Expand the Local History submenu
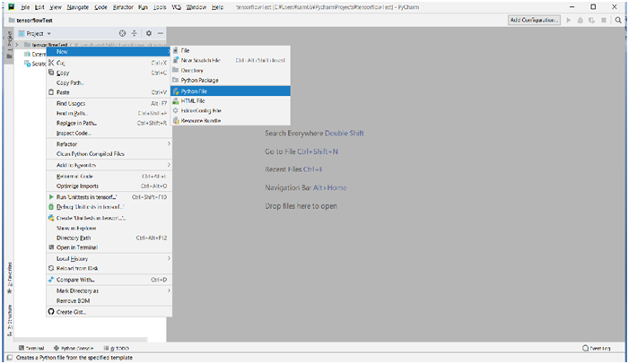 pos(109,258)
